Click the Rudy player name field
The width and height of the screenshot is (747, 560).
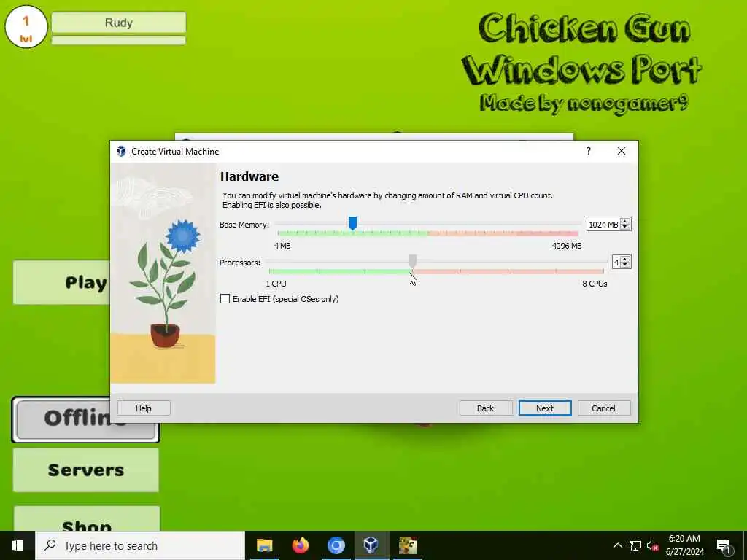119,23
